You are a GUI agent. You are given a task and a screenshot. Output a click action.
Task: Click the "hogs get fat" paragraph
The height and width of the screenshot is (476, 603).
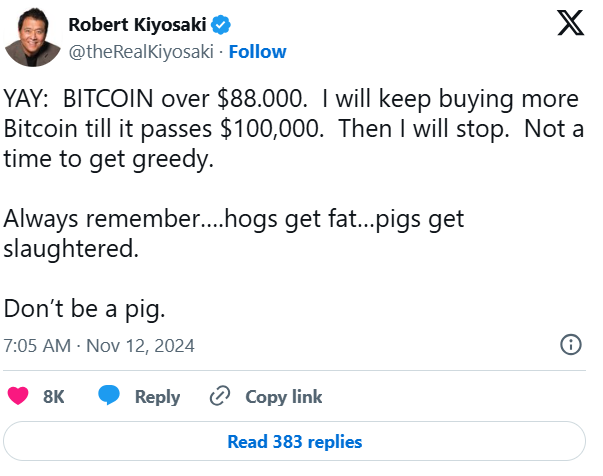pyautogui.click(x=235, y=219)
